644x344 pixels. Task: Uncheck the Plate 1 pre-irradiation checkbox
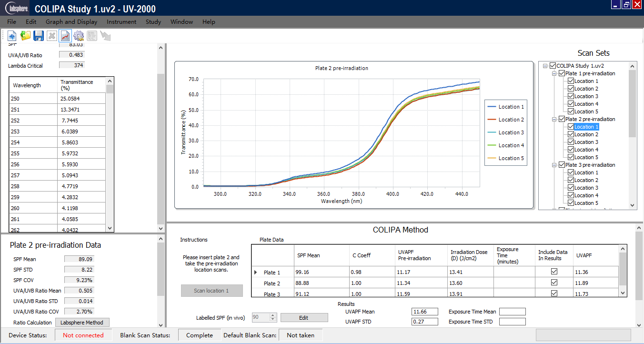tap(562, 73)
